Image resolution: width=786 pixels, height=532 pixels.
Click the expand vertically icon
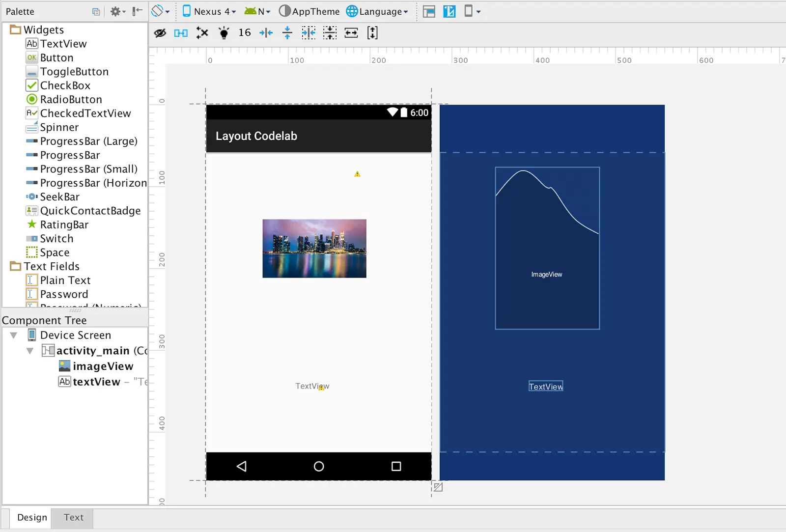tap(372, 33)
